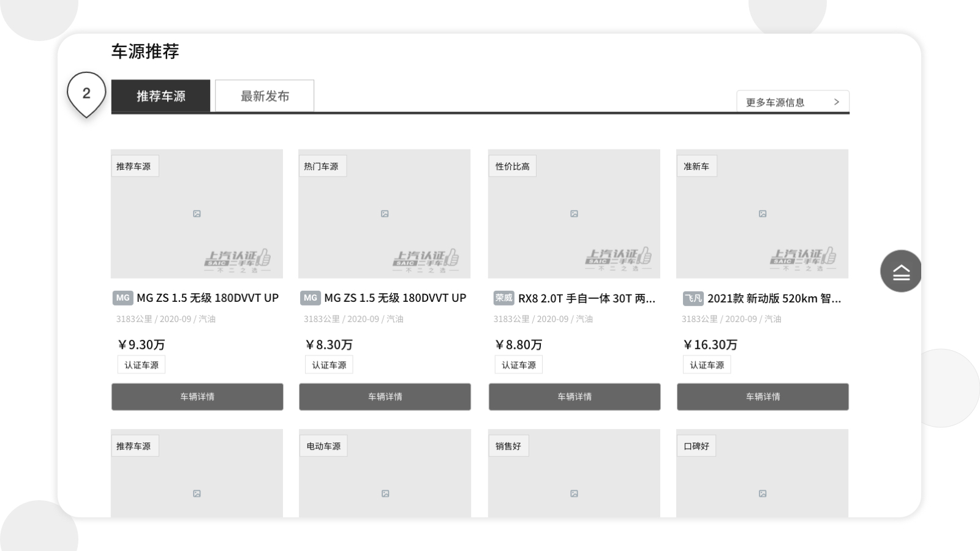Click the ¥16.30万 price

[710, 345]
